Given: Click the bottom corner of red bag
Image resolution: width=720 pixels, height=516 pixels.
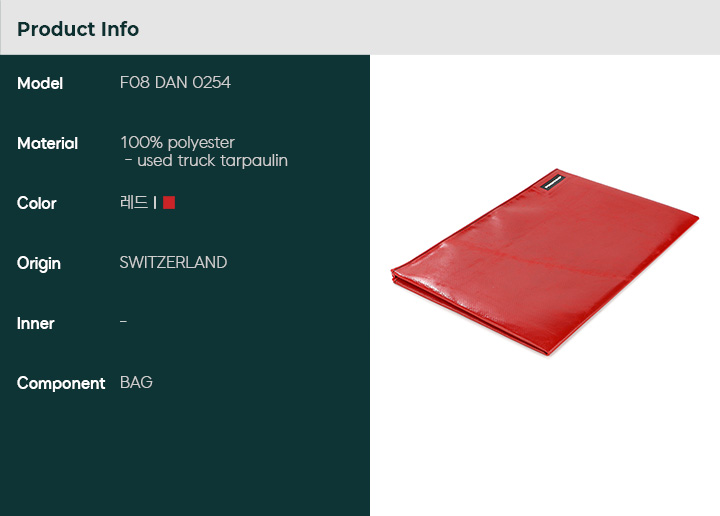Looking at the screenshot, I should [546, 352].
